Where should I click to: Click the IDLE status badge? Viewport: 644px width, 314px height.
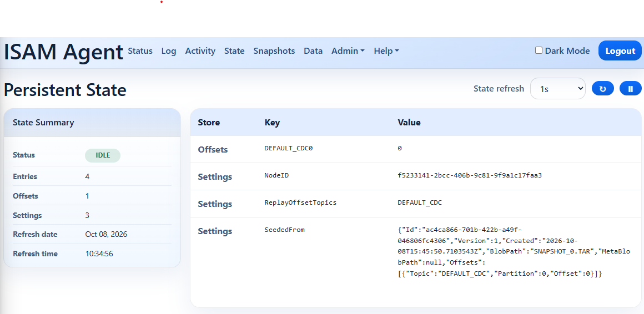[103, 155]
